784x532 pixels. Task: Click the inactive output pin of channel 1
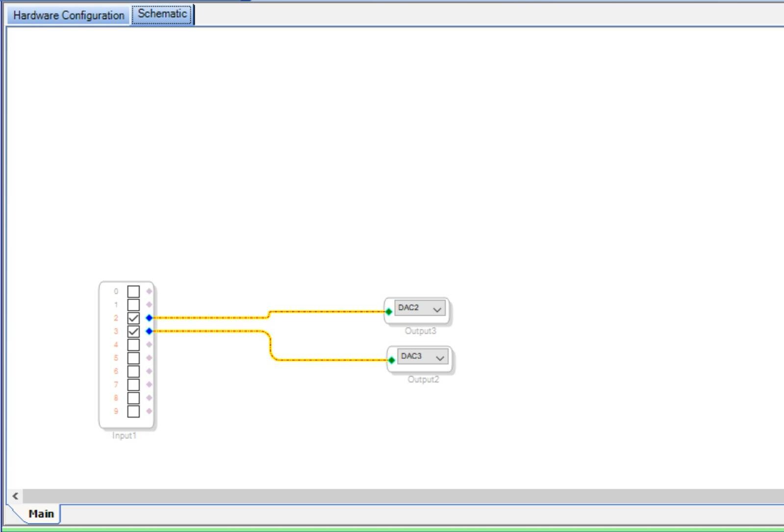150,304
